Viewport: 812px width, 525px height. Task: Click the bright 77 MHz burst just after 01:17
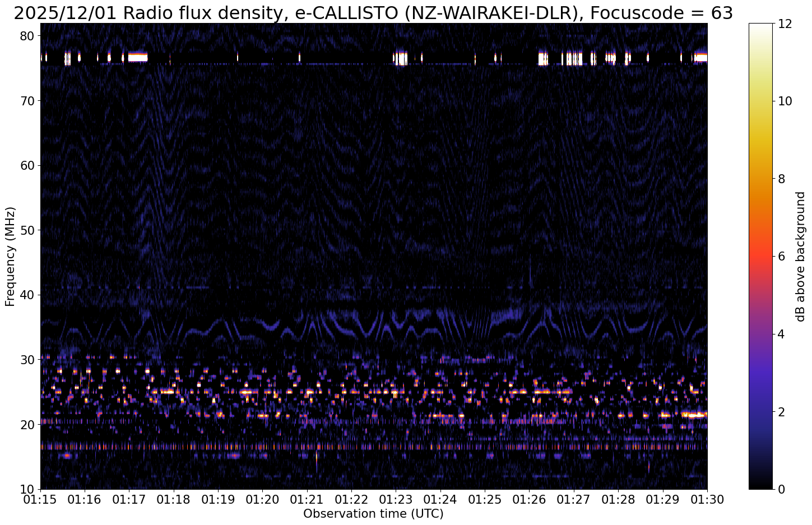138,57
